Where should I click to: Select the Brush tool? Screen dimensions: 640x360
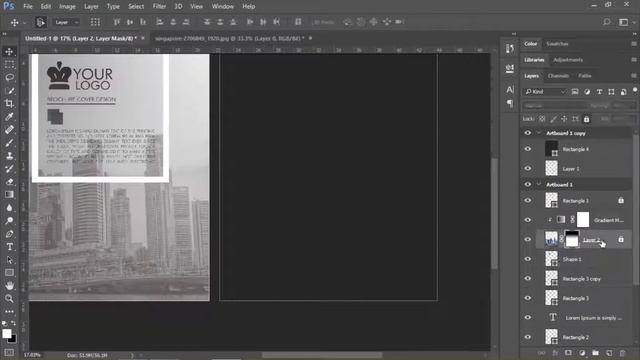click(x=9, y=143)
